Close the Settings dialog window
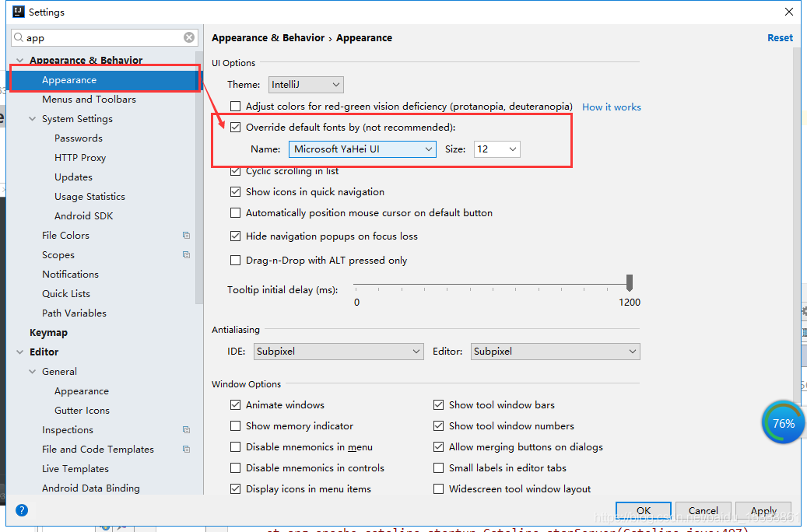Image resolution: width=807 pixels, height=532 pixels. coord(788,12)
